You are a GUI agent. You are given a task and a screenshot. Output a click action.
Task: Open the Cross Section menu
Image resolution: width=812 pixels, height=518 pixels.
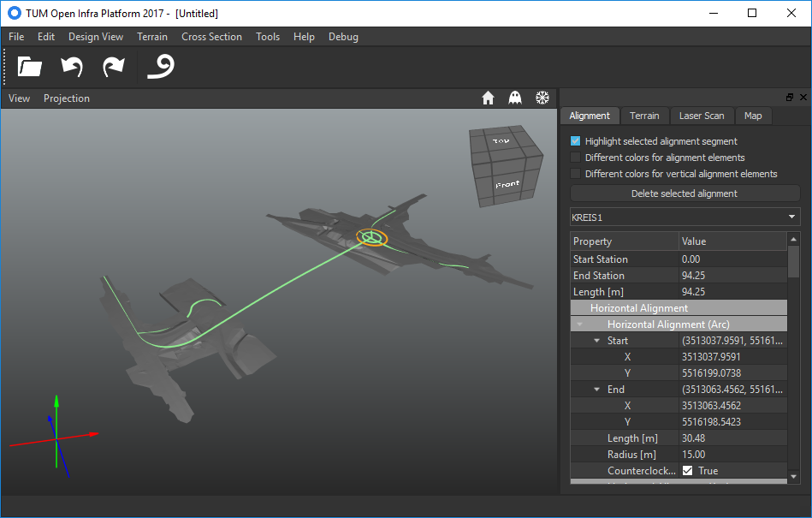click(212, 37)
